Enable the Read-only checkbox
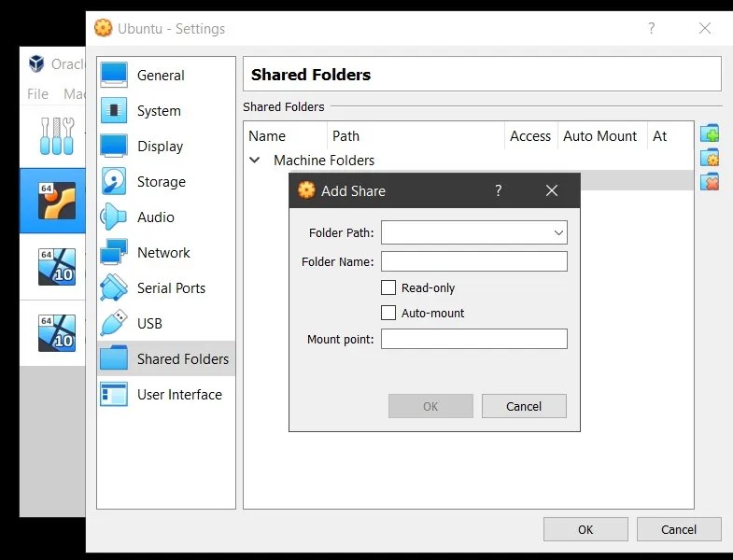Image resolution: width=733 pixels, height=560 pixels. pyautogui.click(x=388, y=287)
